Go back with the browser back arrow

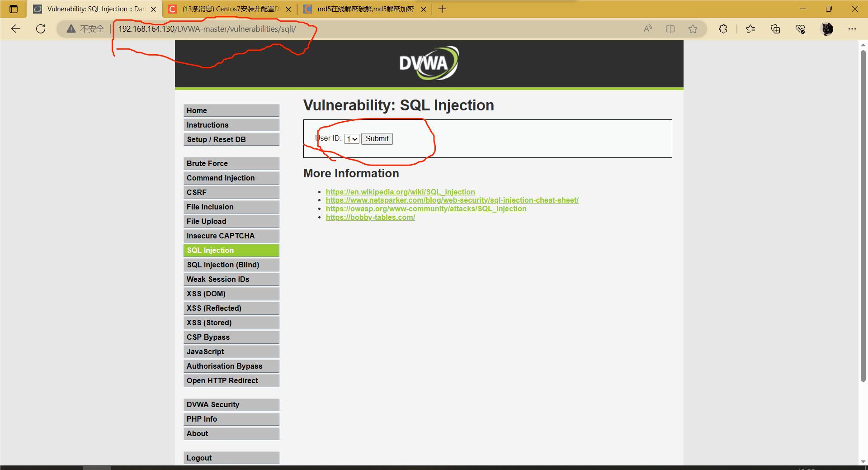pyautogui.click(x=16, y=29)
